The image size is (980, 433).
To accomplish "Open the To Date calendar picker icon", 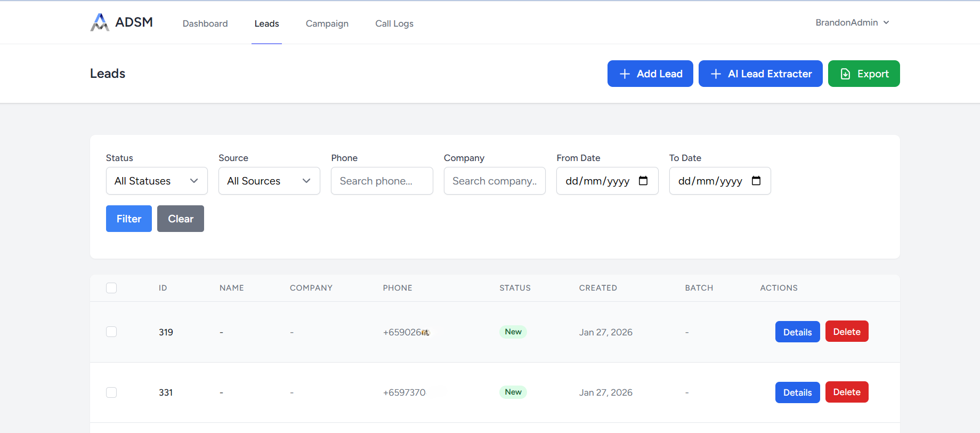I will [x=756, y=181].
